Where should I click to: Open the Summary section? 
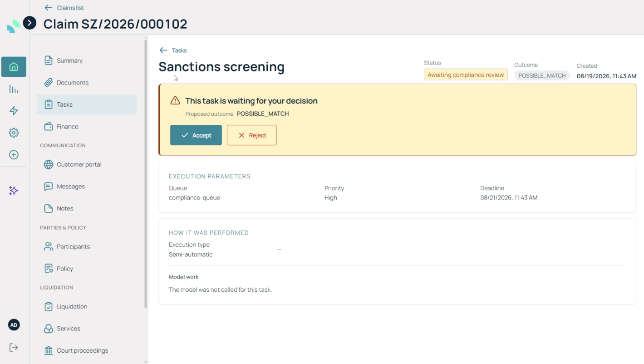(87, 60)
